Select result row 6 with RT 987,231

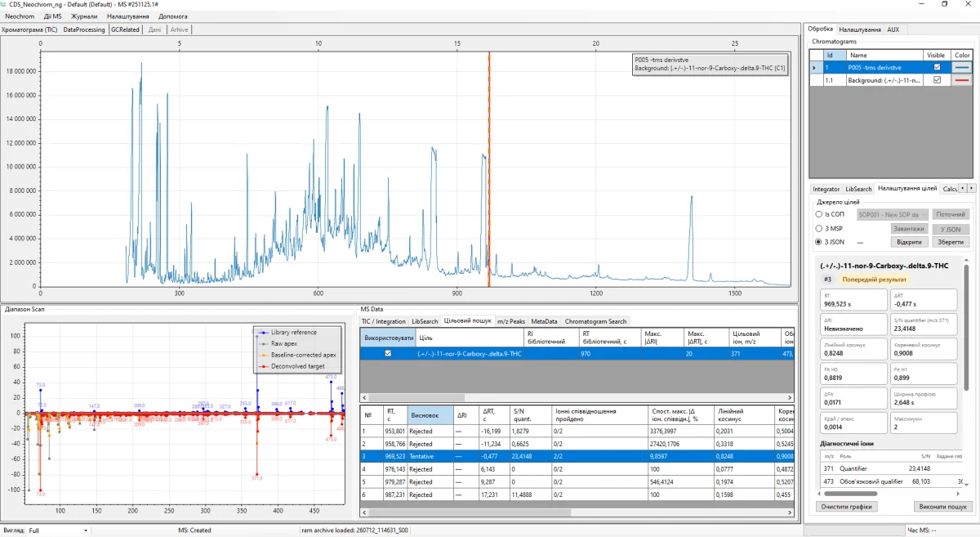pyautogui.click(x=577, y=494)
